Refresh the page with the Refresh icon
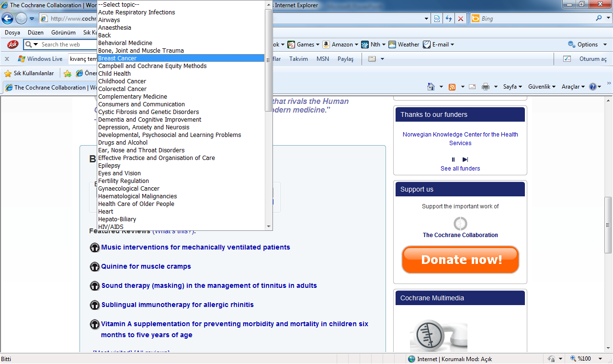This screenshot has width=613, height=364. 449,19
